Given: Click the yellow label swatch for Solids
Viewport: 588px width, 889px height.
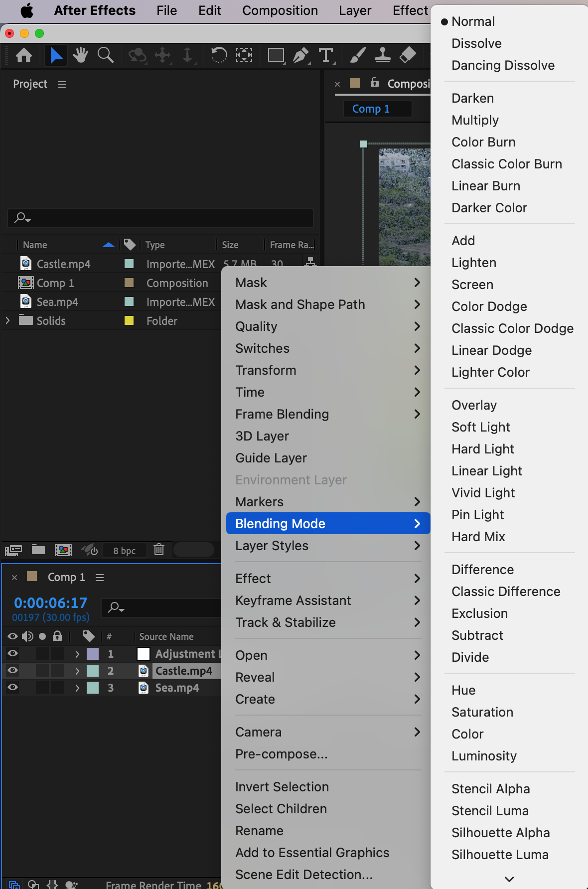Looking at the screenshot, I should coord(129,320).
